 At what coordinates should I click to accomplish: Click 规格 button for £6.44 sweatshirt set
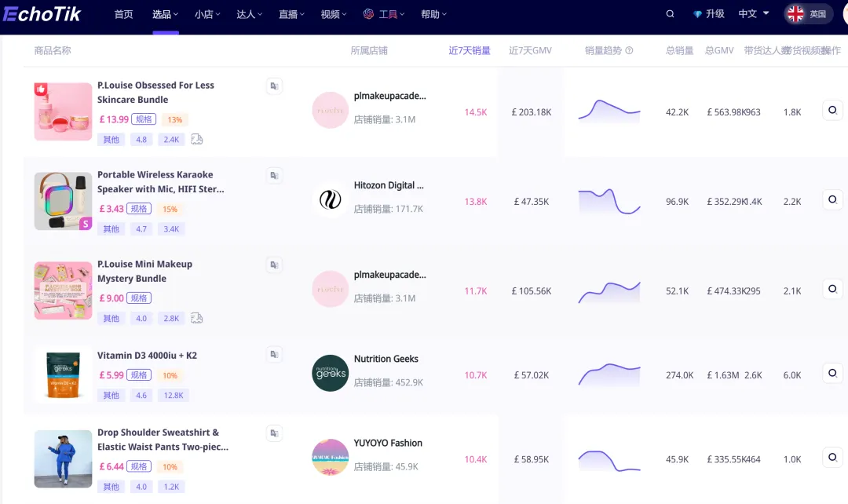point(139,466)
